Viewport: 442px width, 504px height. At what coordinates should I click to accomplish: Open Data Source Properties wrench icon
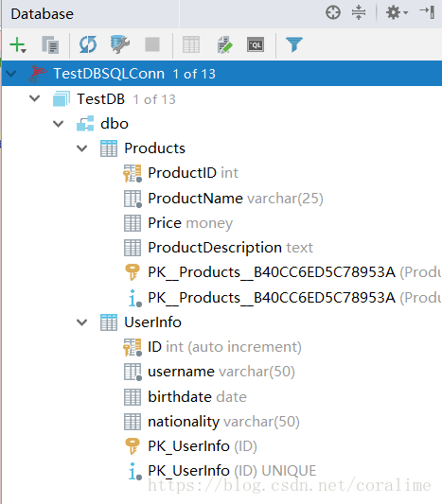coord(119,44)
